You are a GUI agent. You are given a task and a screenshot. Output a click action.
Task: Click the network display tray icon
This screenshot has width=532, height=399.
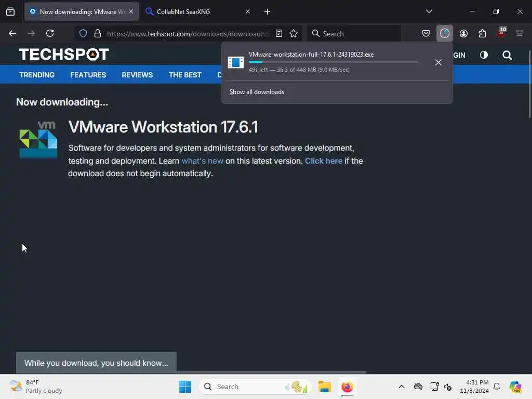tap(434, 387)
